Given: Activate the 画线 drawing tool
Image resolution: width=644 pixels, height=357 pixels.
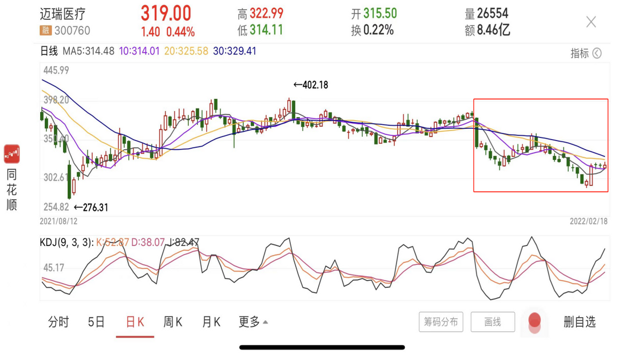Looking at the screenshot, I should (x=493, y=322).
